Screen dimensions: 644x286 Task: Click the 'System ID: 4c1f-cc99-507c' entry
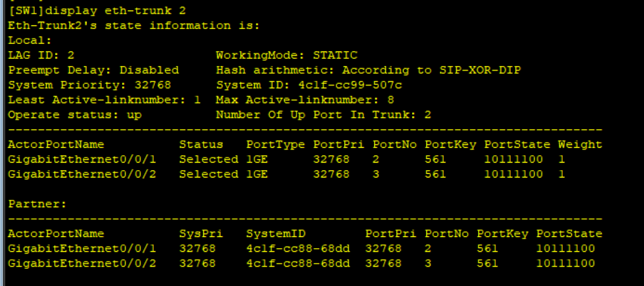point(309,85)
